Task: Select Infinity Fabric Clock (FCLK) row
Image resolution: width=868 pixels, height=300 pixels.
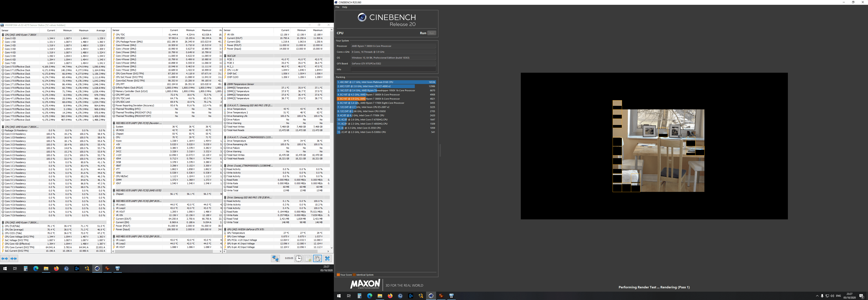Action: coord(167,88)
